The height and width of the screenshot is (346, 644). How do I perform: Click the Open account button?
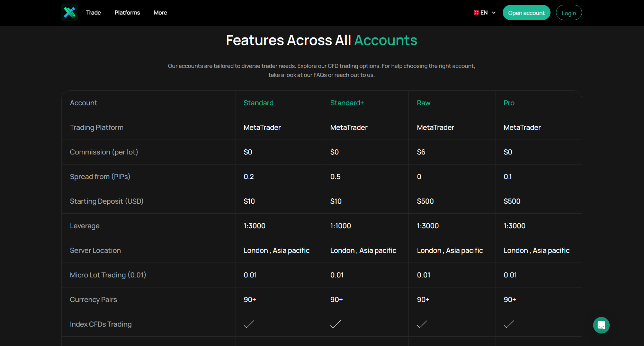(526, 12)
